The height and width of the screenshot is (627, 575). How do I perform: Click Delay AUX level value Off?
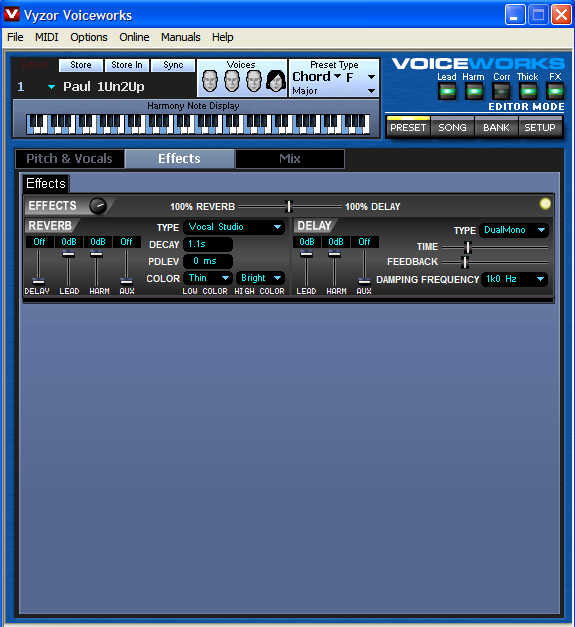[x=364, y=242]
